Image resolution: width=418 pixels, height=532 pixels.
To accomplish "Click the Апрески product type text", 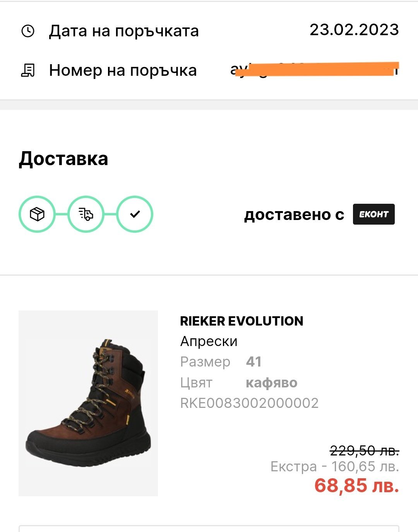I will click(209, 341).
